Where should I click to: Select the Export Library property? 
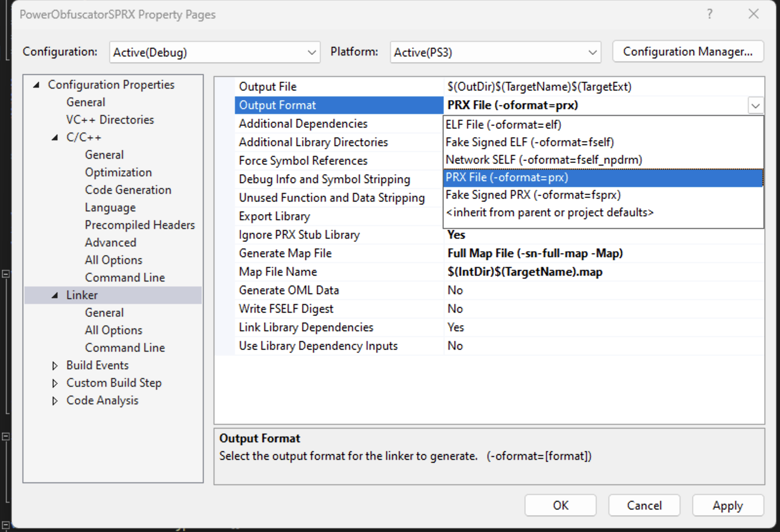[274, 216]
